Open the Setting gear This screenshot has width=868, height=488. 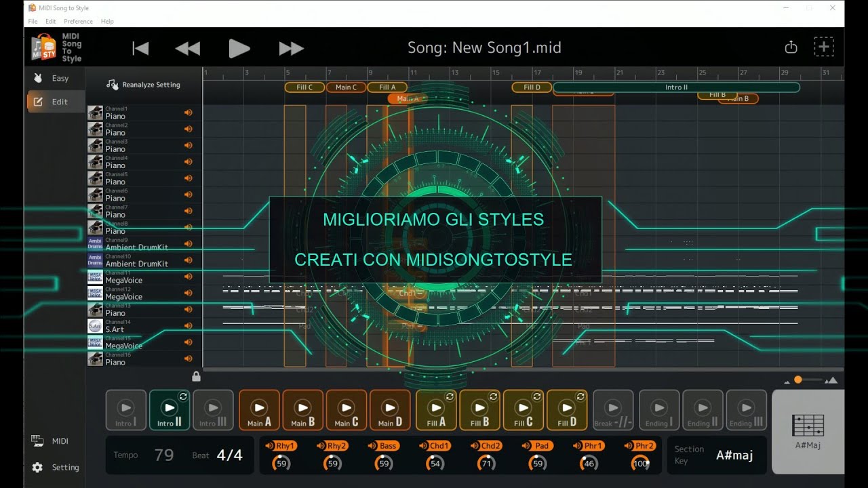56,468
